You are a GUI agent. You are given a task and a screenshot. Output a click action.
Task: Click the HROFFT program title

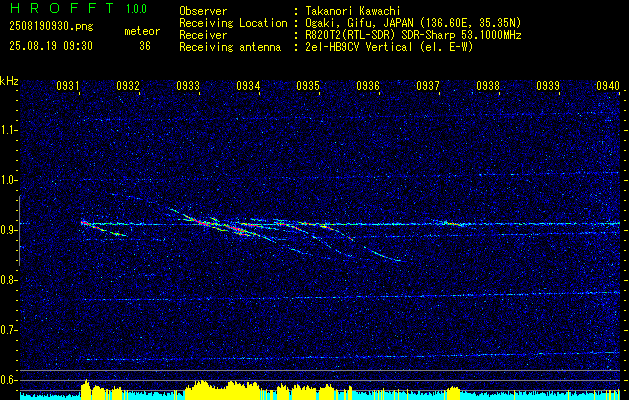pos(63,8)
